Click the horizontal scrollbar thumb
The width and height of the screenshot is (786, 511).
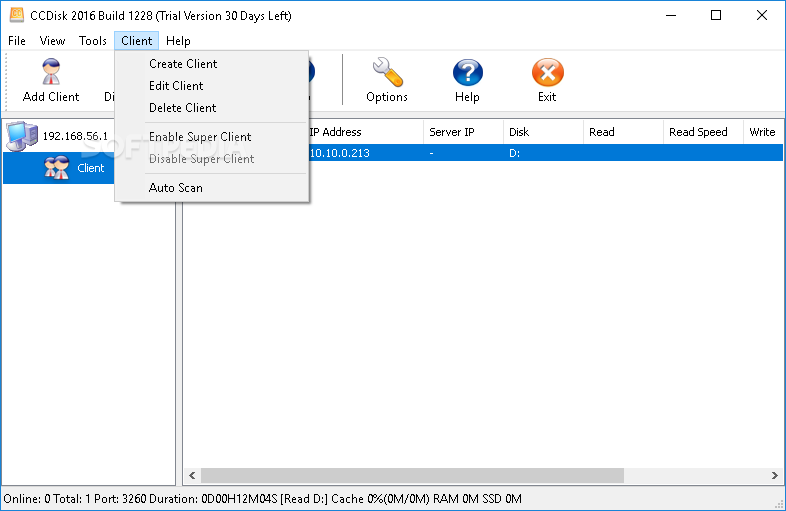pyautogui.click(x=413, y=475)
